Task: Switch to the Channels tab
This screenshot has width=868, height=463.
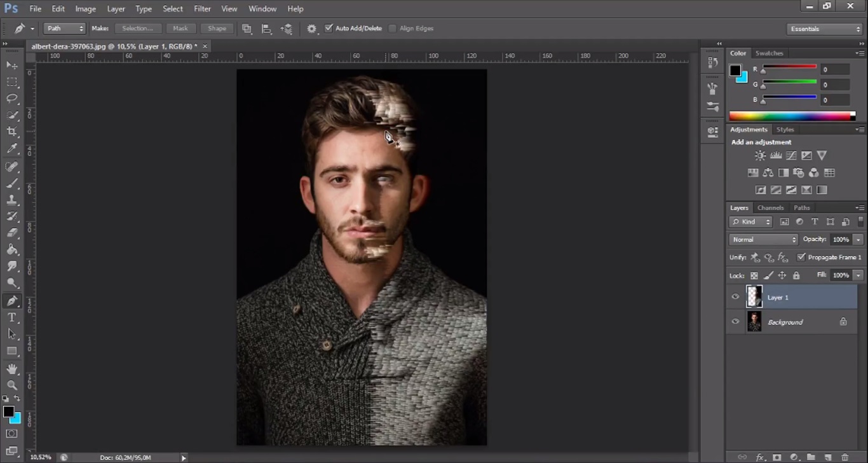Action: coord(770,208)
